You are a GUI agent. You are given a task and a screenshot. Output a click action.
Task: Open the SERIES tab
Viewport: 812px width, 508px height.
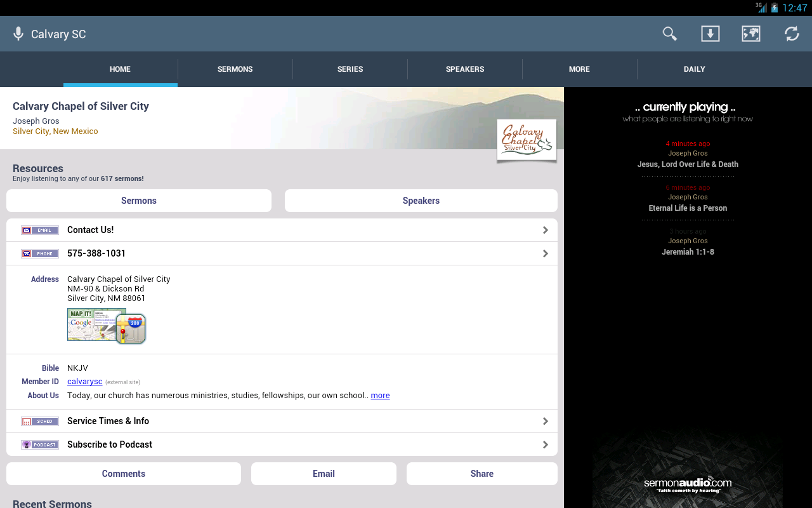pyautogui.click(x=350, y=69)
